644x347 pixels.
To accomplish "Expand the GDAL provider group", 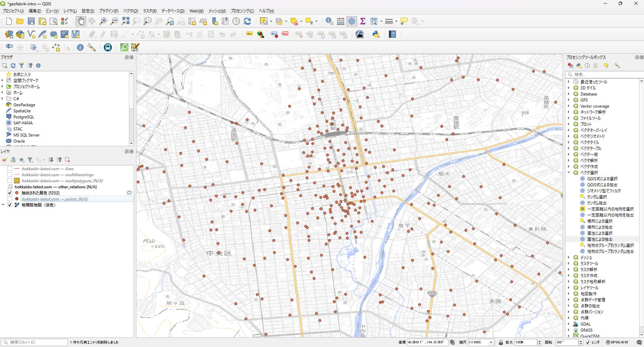I will [569, 324].
